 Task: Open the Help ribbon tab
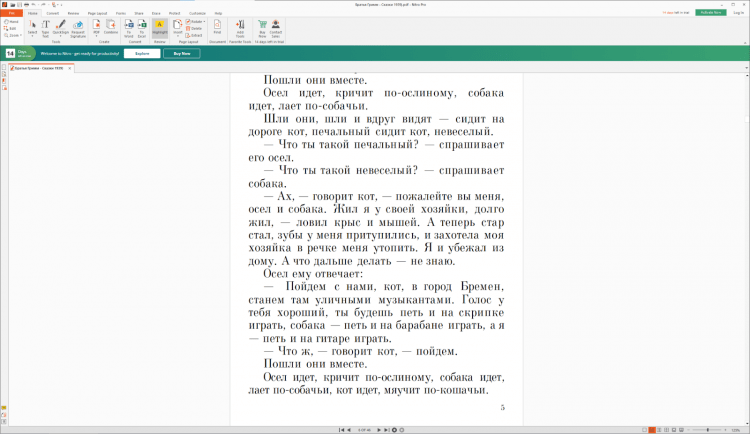tap(218, 13)
